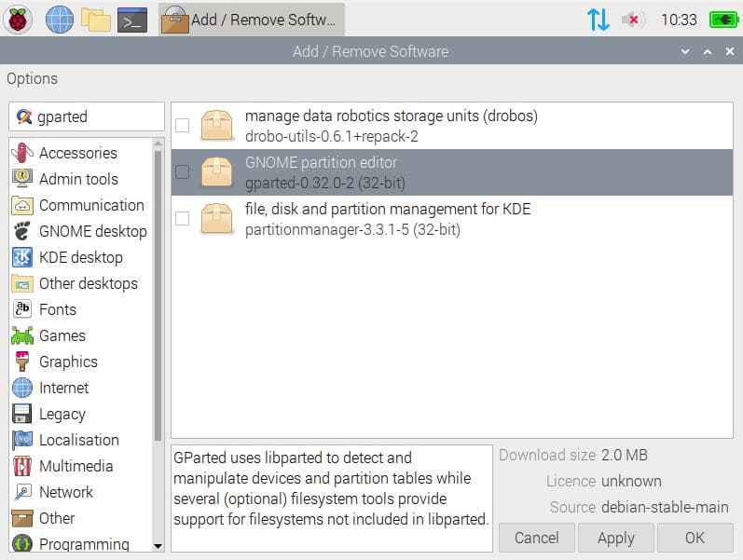Click the Cancel button

point(536,538)
